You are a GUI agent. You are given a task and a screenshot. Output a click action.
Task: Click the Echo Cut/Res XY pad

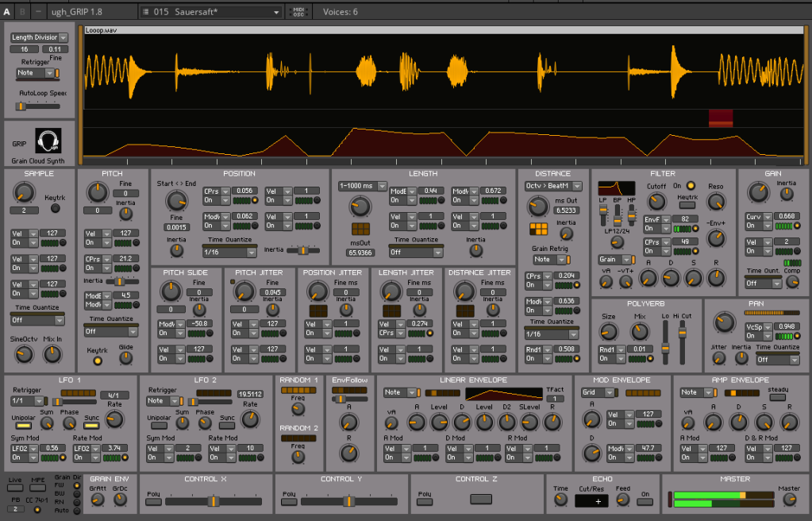tap(591, 501)
